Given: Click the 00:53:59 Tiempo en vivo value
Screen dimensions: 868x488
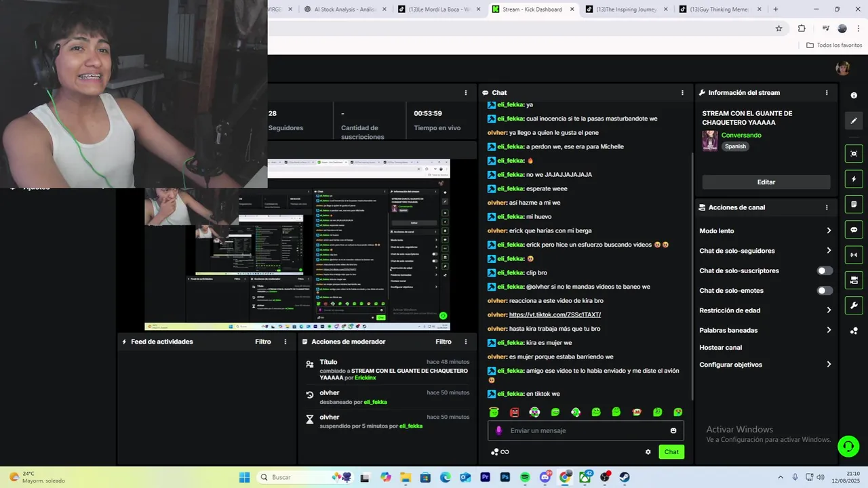Looking at the screenshot, I should coord(428,113).
